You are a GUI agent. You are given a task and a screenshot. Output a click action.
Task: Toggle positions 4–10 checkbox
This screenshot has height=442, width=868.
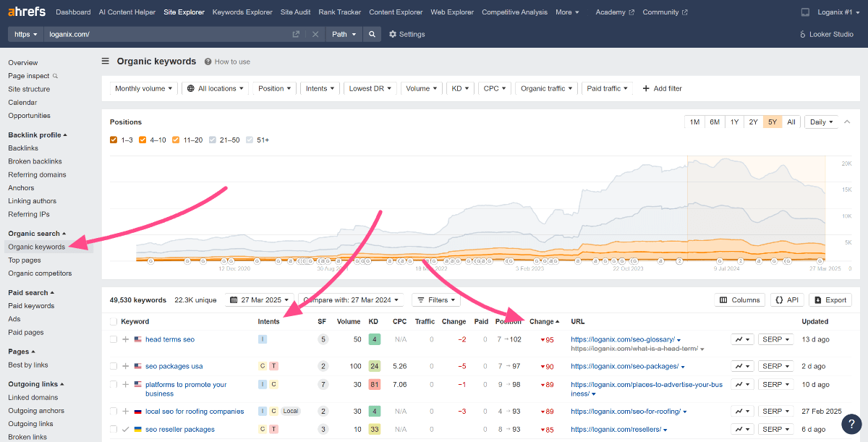point(142,140)
